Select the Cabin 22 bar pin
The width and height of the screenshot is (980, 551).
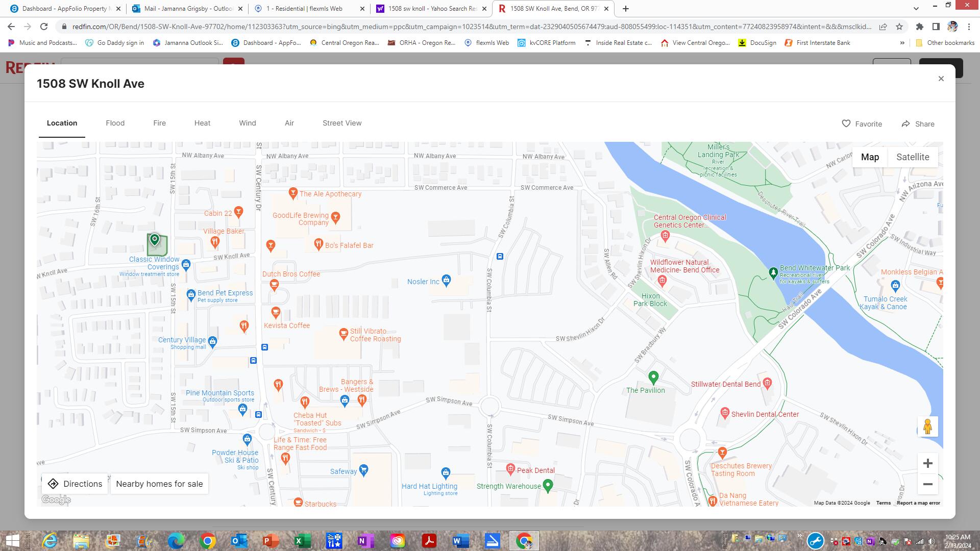[x=238, y=212]
